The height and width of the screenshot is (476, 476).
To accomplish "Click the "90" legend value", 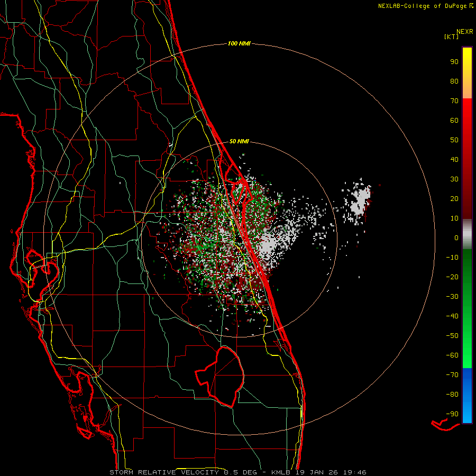I will 454,62.
